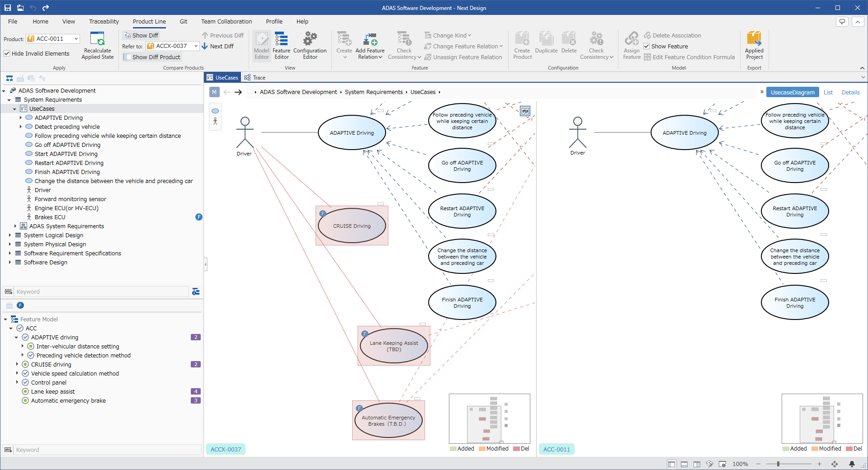Toggle Automatic emergency brake feature selection
Viewport: 868px width, 470px height.
click(25, 400)
